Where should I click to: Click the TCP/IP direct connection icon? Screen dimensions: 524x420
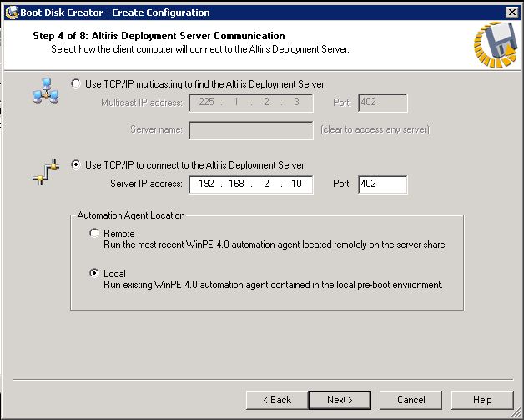(x=46, y=172)
